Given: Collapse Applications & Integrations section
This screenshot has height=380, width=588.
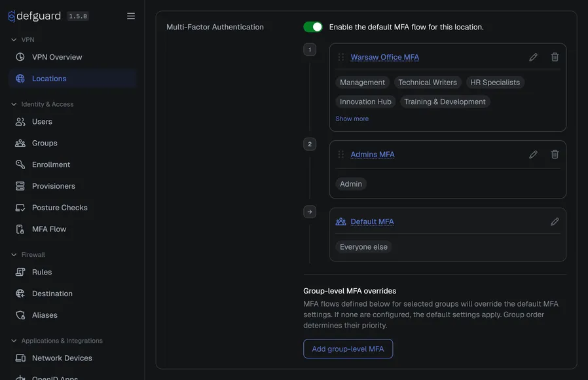Looking at the screenshot, I should click(14, 341).
